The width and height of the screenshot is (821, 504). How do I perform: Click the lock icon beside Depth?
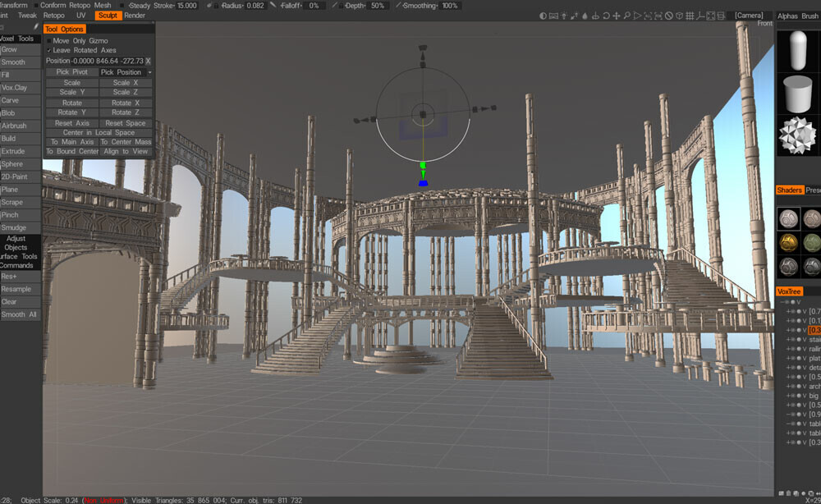tap(341, 6)
